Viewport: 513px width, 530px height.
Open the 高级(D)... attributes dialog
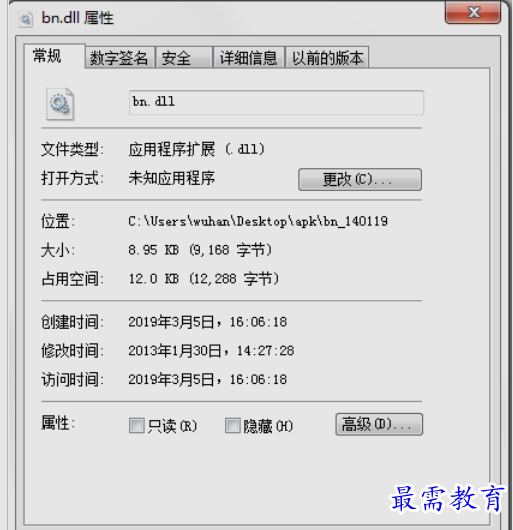[379, 424]
